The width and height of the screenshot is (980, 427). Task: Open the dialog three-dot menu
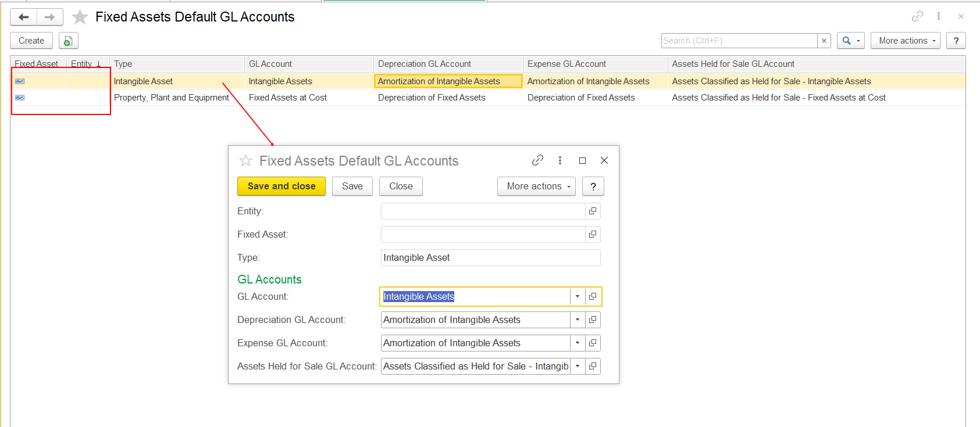(x=560, y=160)
